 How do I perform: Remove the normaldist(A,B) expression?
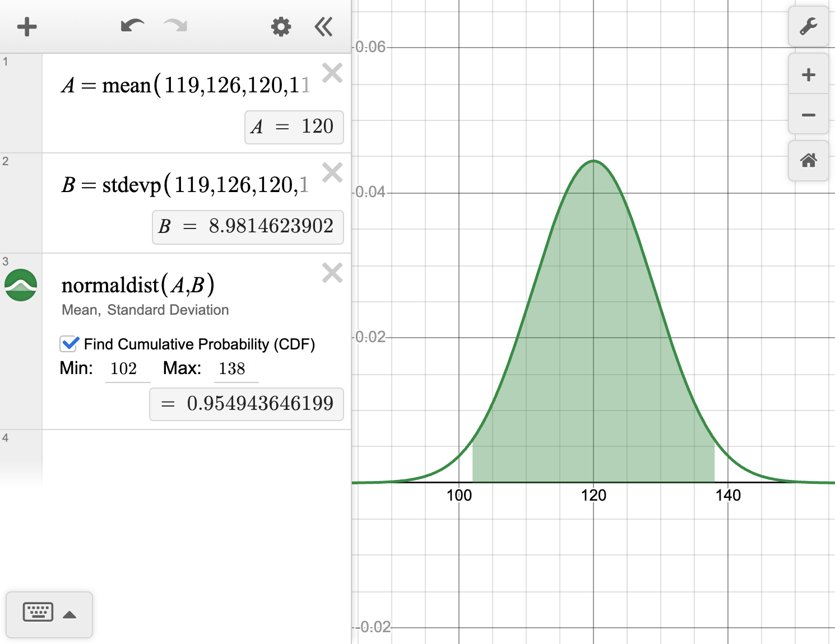point(332,273)
